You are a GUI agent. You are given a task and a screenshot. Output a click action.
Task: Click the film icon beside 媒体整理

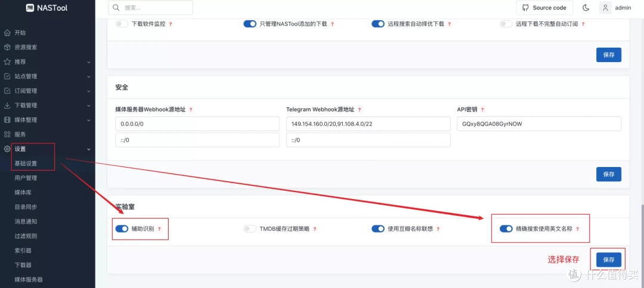coord(7,120)
